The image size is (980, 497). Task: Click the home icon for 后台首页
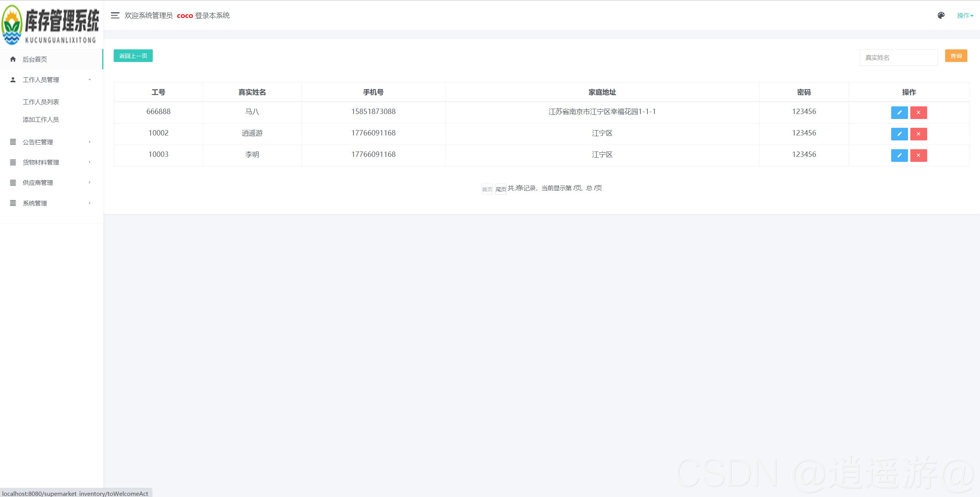tap(13, 59)
